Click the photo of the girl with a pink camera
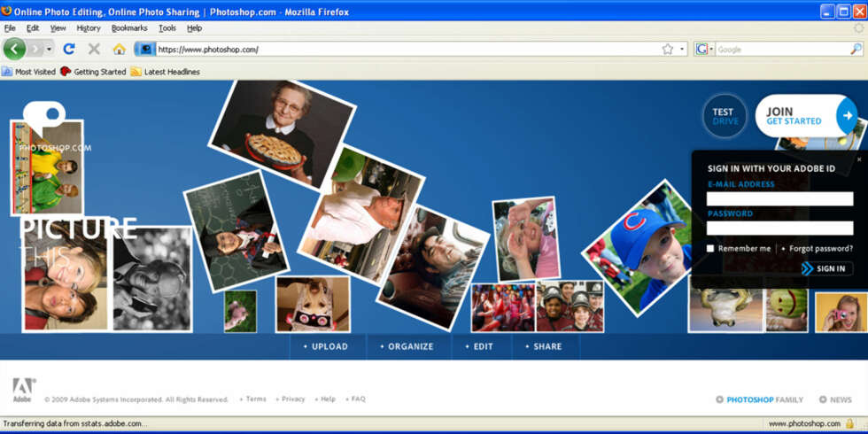The image size is (868, 434). coord(841,313)
